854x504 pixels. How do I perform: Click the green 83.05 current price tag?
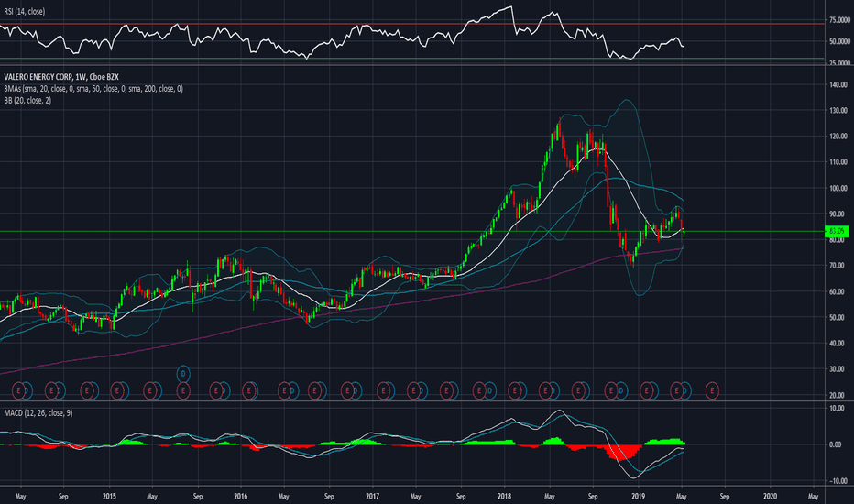pyautogui.click(x=838, y=231)
